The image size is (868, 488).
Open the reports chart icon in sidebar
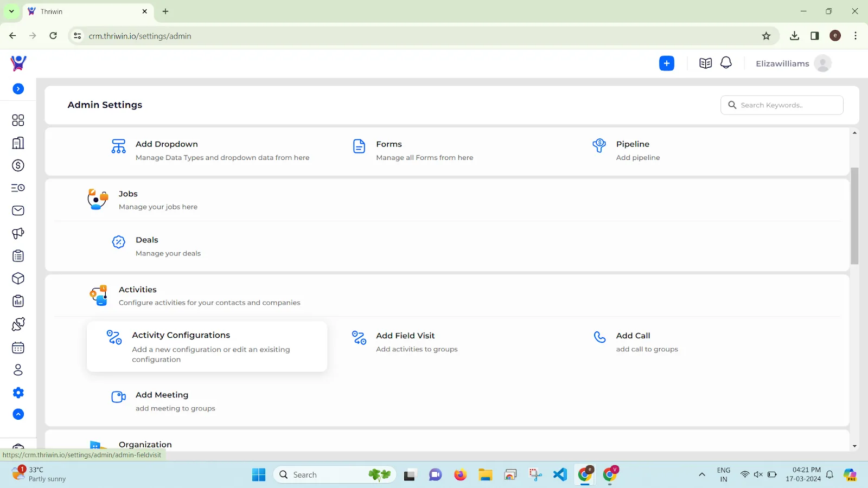[x=18, y=301]
